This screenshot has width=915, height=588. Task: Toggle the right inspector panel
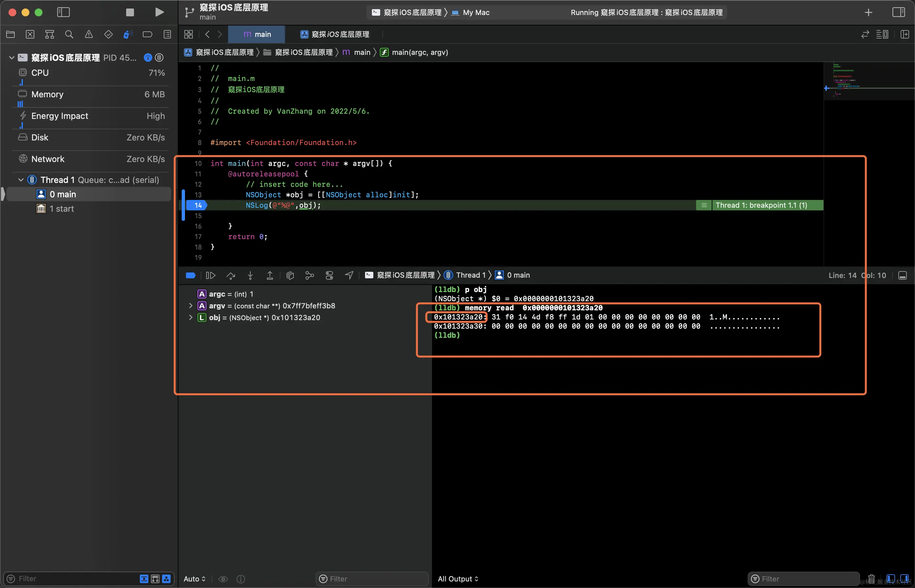[898, 13]
